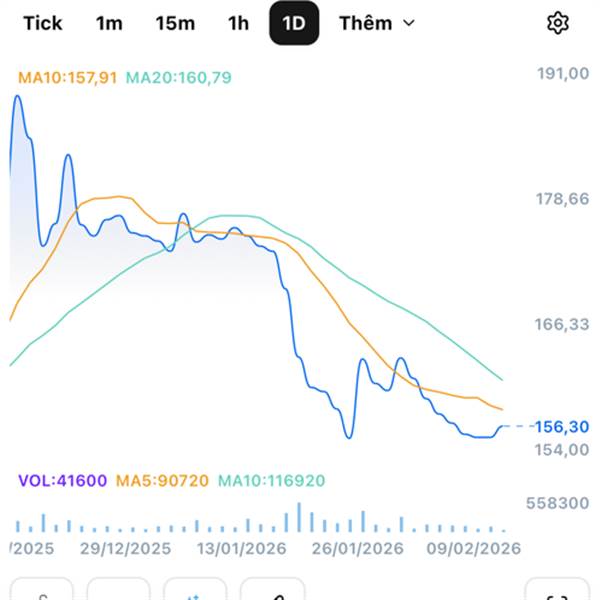Tap the VOL:41600 volume label
Viewport: 600px width, 600px height.
coord(62,480)
